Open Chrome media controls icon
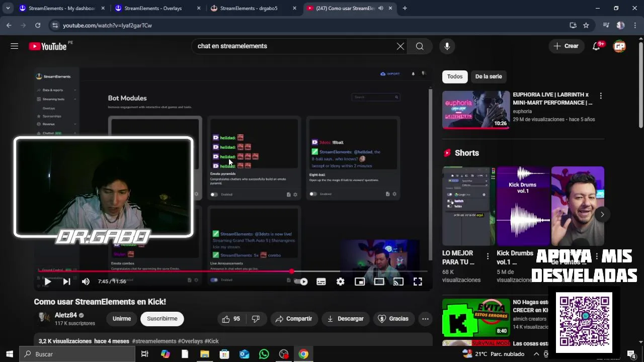This screenshot has width=644, height=362. (x=606, y=25)
